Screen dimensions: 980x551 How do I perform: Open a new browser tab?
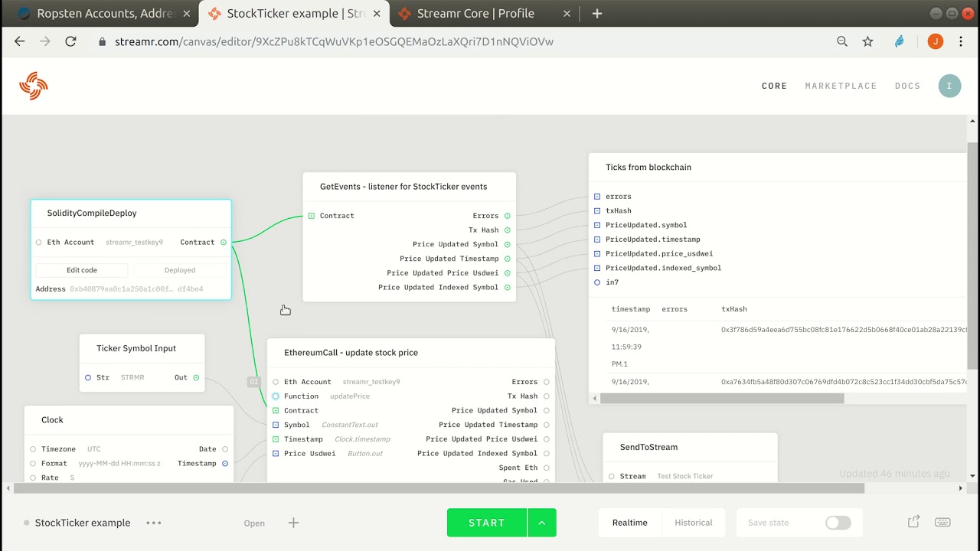click(x=597, y=14)
